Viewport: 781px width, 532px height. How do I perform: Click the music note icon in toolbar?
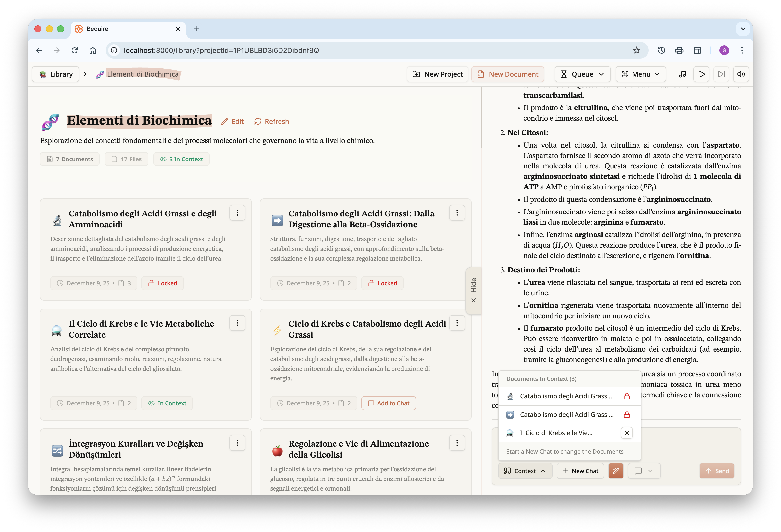click(x=682, y=74)
